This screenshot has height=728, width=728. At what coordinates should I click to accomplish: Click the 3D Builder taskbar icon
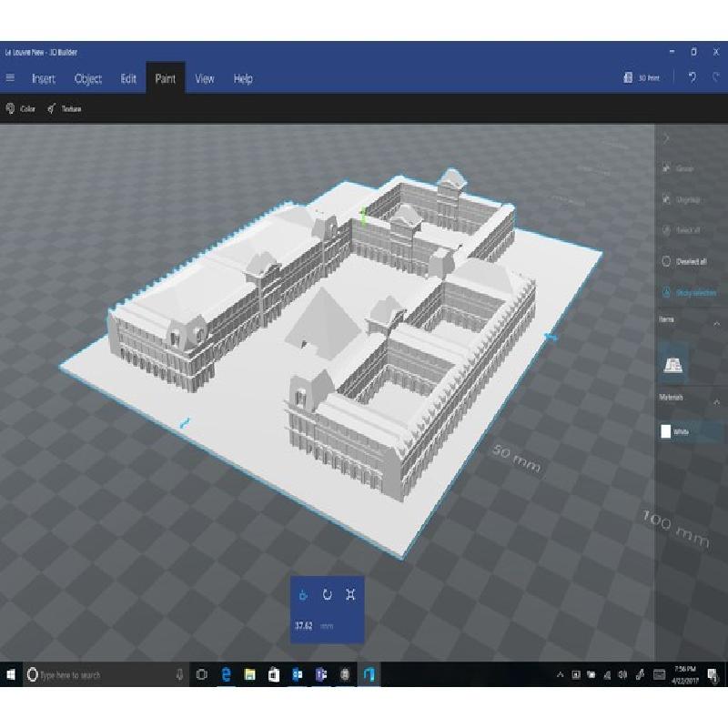pyautogui.click(x=369, y=674)
